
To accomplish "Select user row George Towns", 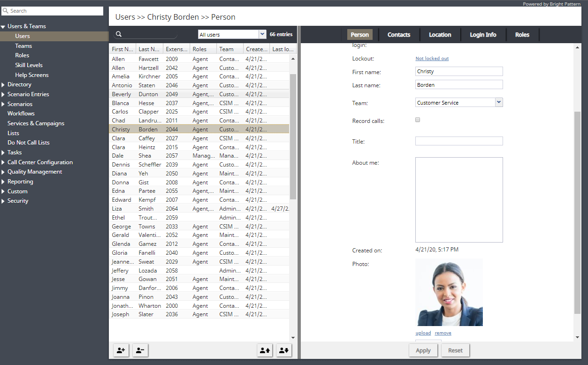I will tap(199, 227).
